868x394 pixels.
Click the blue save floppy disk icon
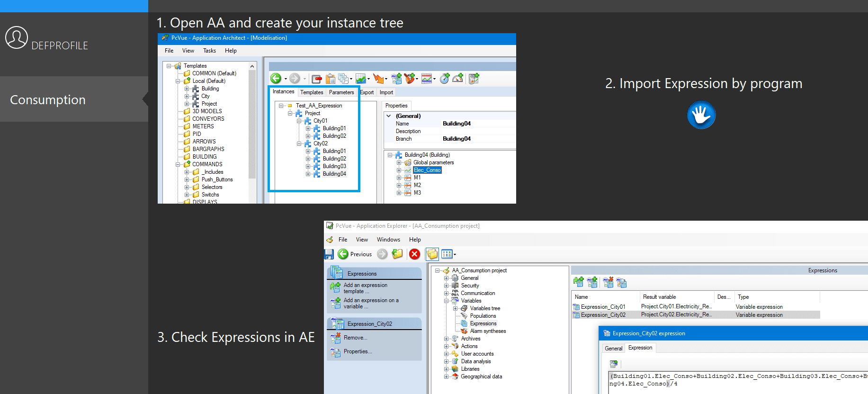[x=329, y=254]
